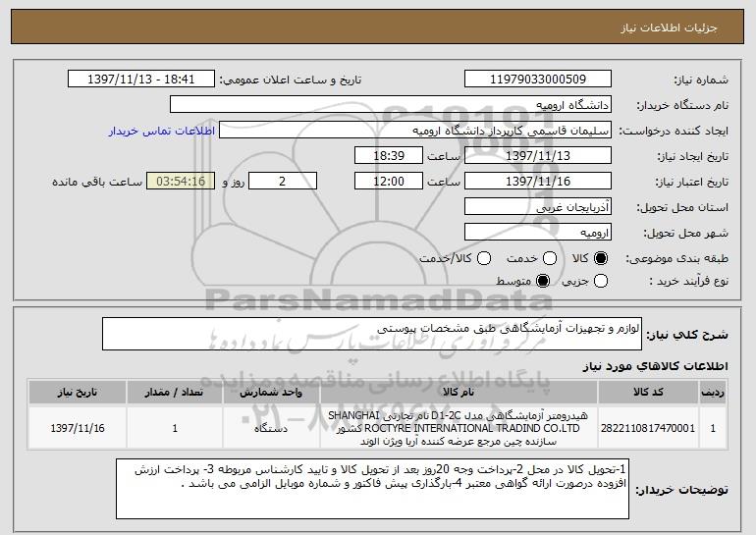Click product code 2822110817470001 cell
The width and height of the screenshot is (756, 535).
[648, 428]
